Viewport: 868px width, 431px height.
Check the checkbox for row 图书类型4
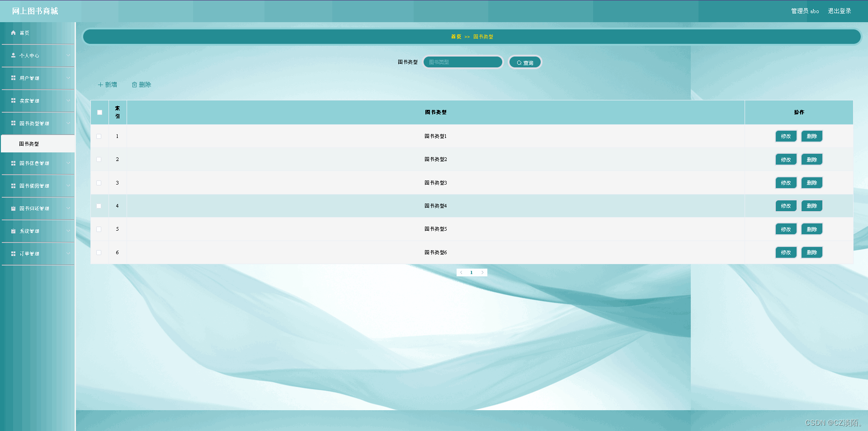(x=99, y=206)
